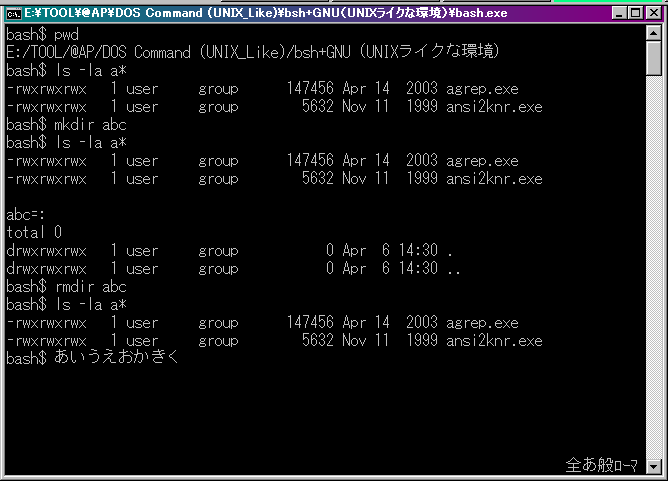Click the vertical scrollbar thumb
The image size is (668, 481).
[654, 58]
